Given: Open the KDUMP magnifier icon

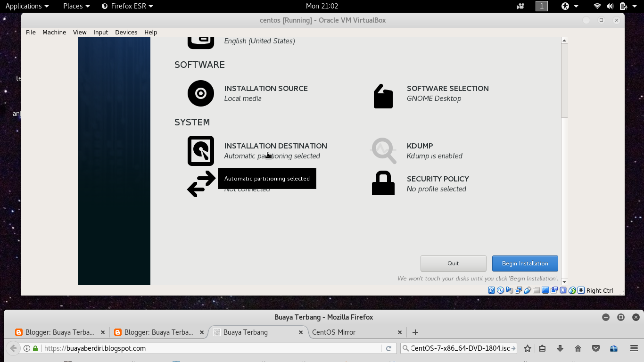Looking at the screenshot, I should coord(384,151).
